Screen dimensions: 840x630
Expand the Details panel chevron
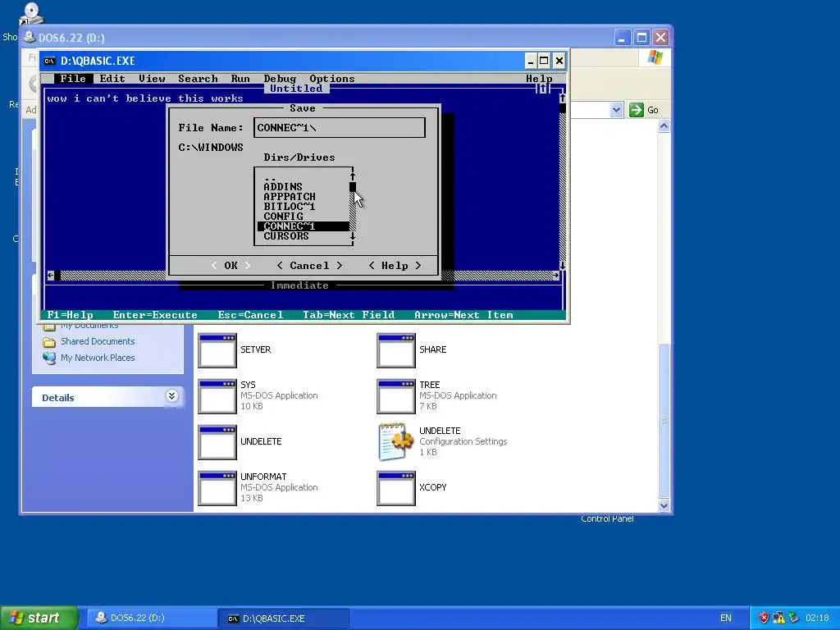171,396
